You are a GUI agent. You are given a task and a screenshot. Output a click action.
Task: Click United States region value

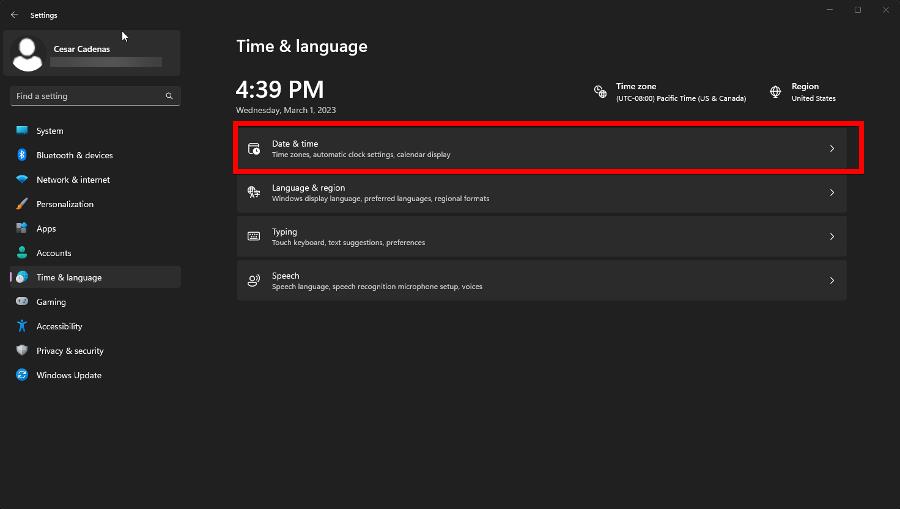click(813, 99)
